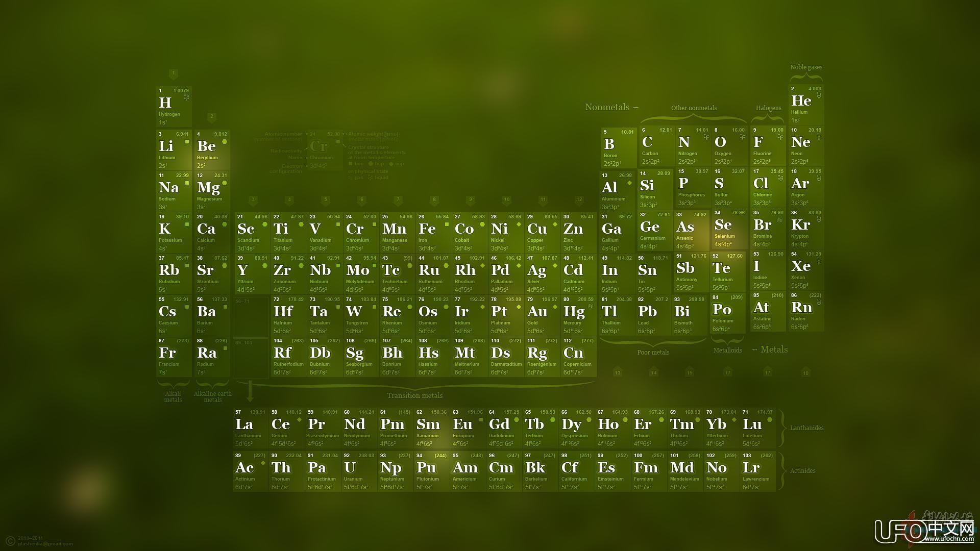
Task: Click the group 3 marker above Scandium
Action: coord(253,200)
